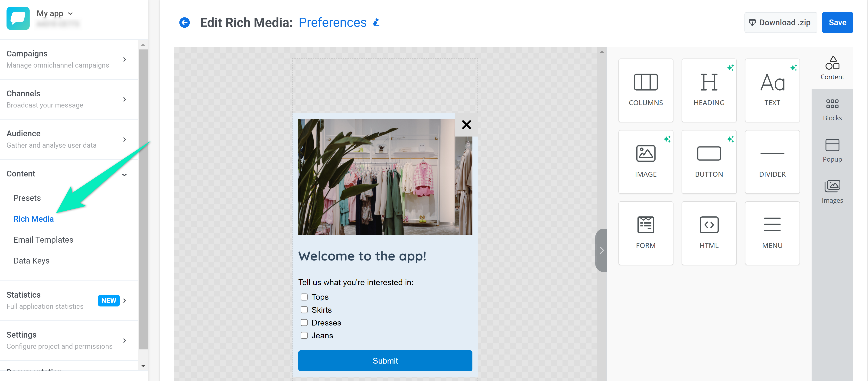Expand the Campaigns menu section

(x=125, y=59)
